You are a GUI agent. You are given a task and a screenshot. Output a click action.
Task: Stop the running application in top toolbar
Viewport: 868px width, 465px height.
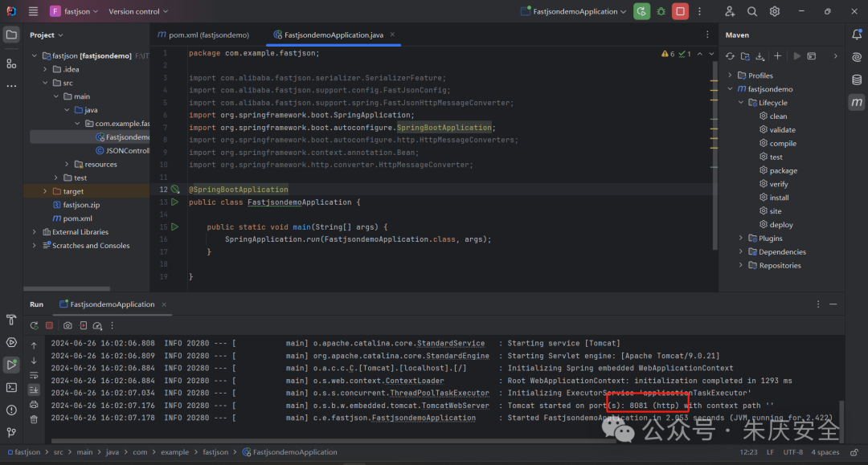coord(680,11)
